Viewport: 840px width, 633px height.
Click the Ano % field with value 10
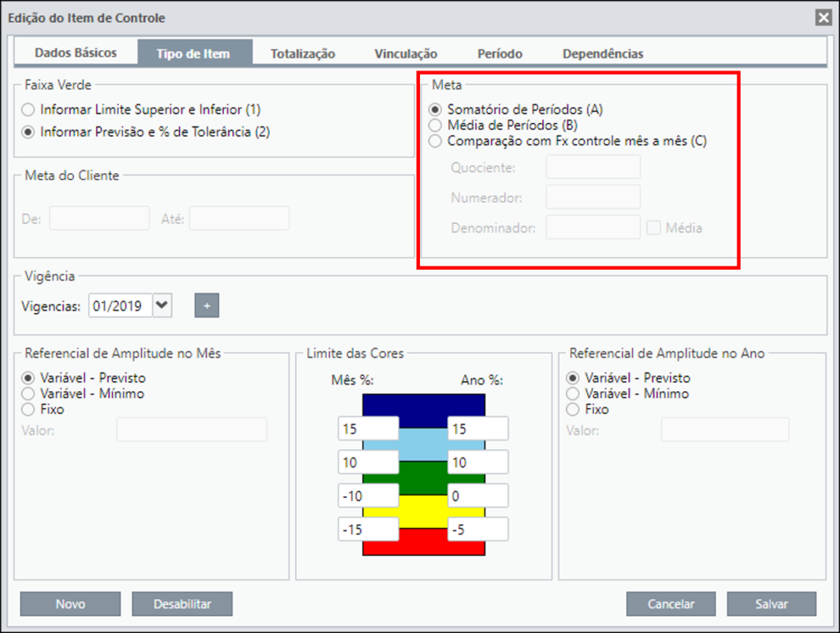[x=478, y=462]
